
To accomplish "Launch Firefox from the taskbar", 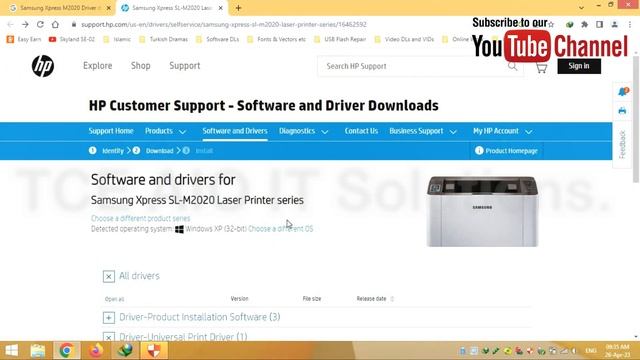I will point(96,350).
